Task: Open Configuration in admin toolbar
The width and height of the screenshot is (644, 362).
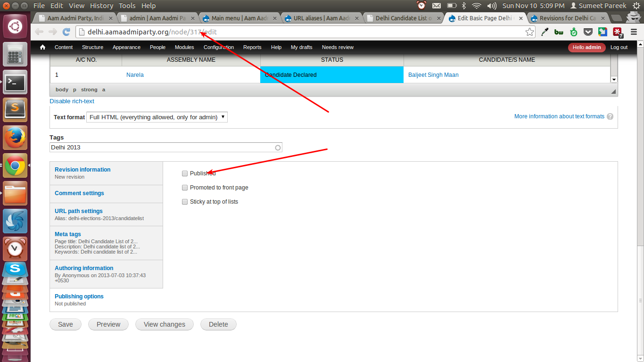Action: pos(219,47)
